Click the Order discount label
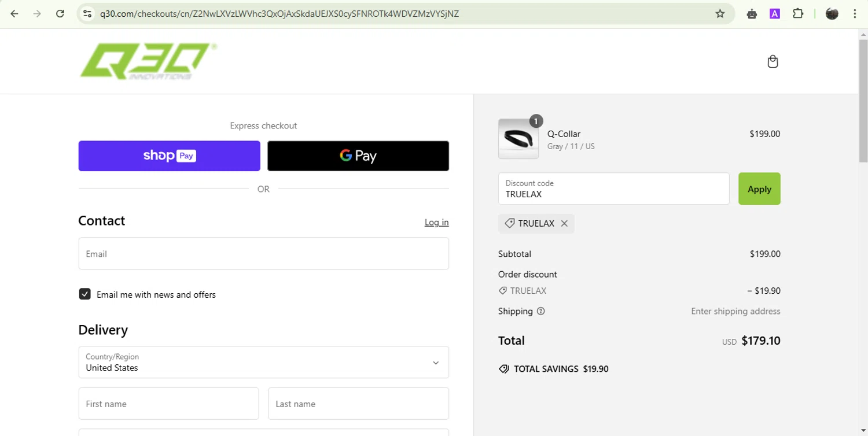The width and height of the screenshot is (868, 436). (x=527, y=274)
